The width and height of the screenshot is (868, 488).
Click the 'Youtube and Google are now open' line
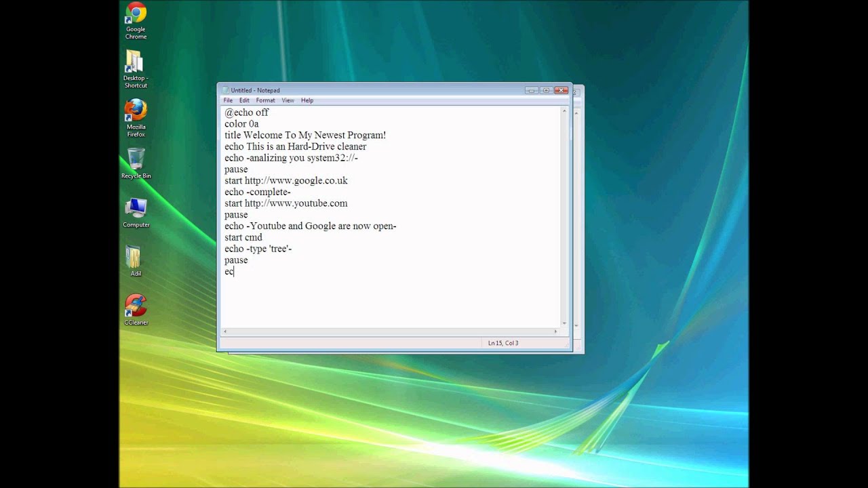pos(311,226)
